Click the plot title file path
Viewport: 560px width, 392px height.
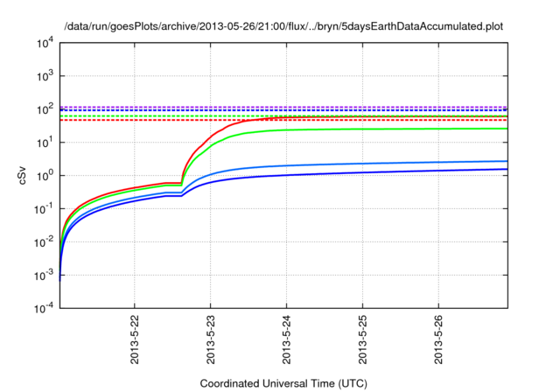(x=283, y=26)
